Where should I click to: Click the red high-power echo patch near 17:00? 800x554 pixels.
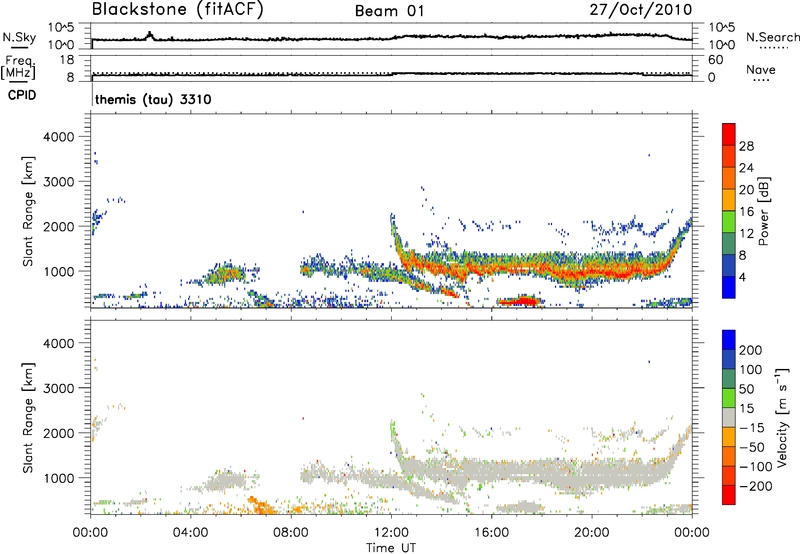point(522,301)
